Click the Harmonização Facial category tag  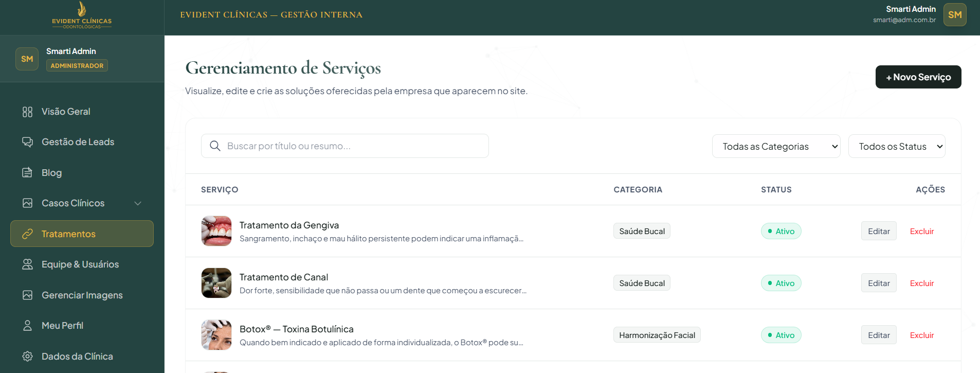657,335
